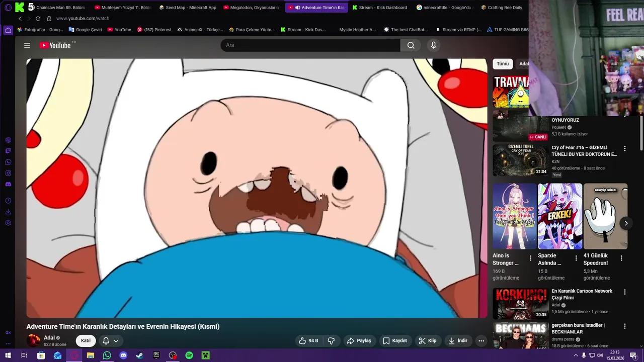Focus the Ara search field

coord(310,45)
